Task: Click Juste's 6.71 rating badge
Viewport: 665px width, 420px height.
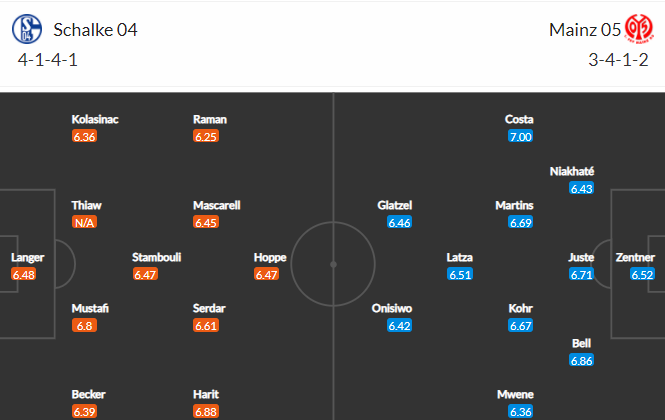Action: pyautogui.click(x=581, y=274)
